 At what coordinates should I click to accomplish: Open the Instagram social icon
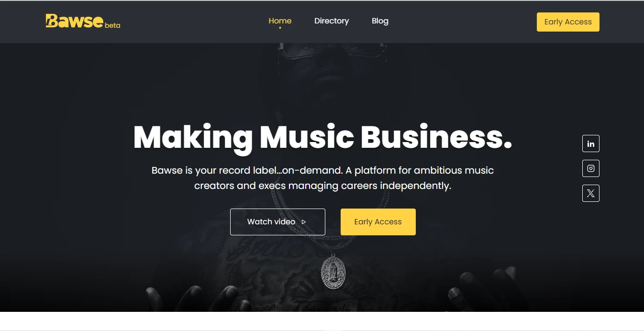point(590,168)
